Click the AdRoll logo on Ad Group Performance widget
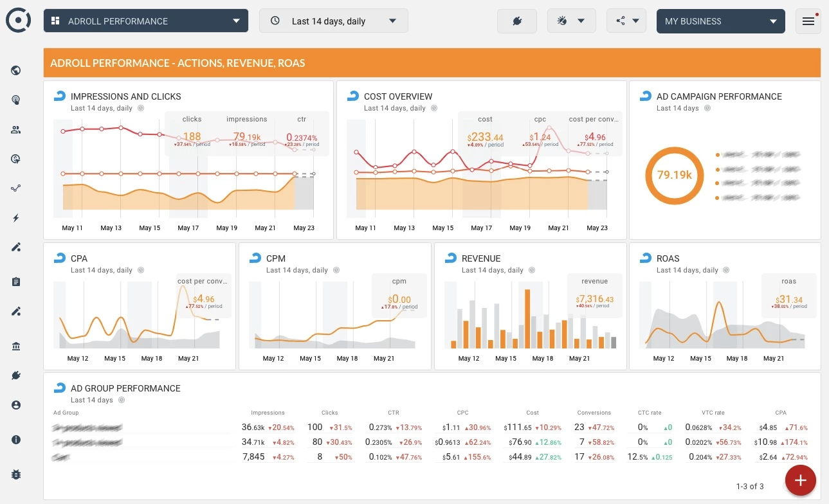Screen dimensions: 829x504 click(x=59, y=388)
